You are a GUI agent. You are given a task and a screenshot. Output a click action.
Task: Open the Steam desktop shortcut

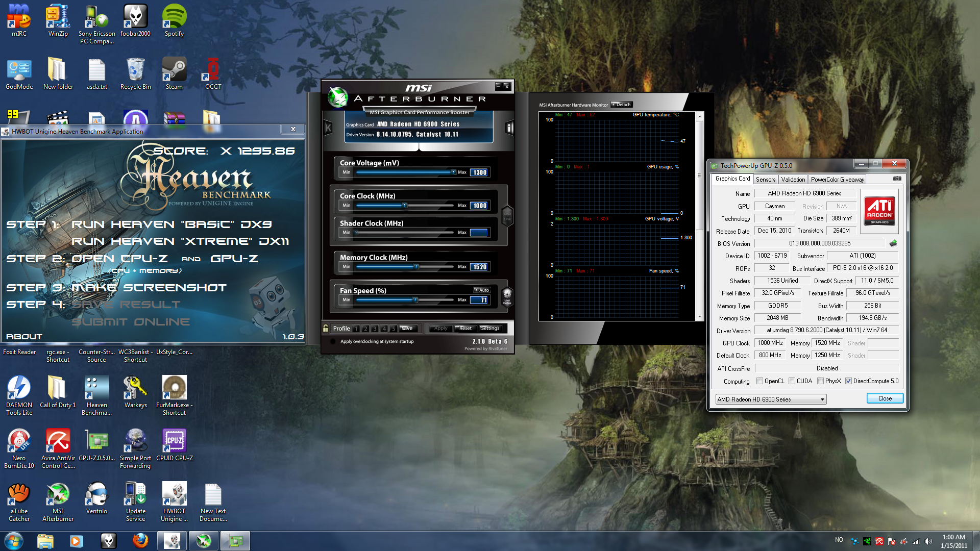174,73
